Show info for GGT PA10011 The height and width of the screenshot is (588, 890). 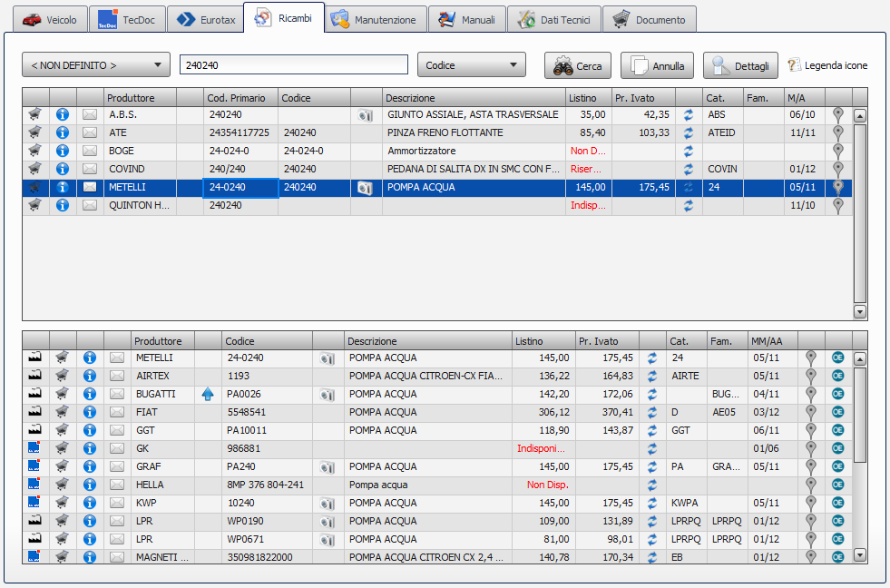tap(90, 430)
